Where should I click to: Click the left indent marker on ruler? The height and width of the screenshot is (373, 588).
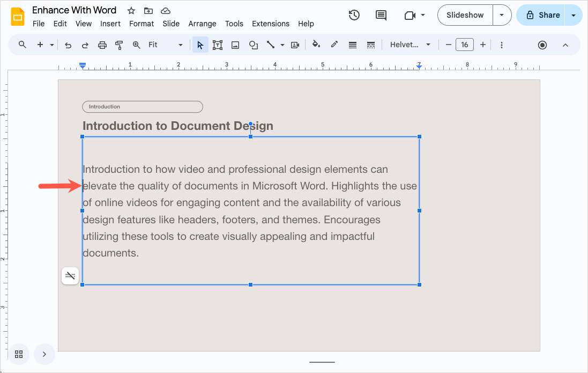[x=83, y=65]
